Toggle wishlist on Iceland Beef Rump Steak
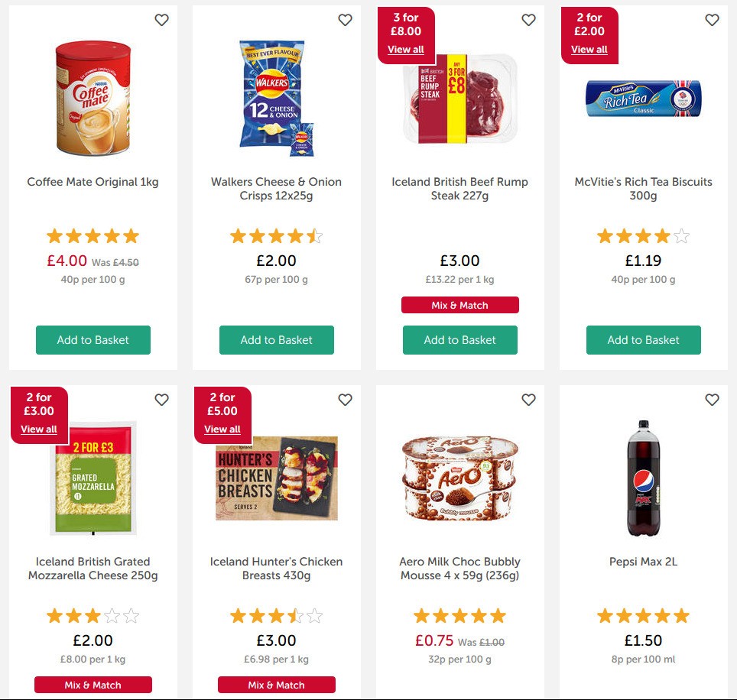 (x=528, y=21)
